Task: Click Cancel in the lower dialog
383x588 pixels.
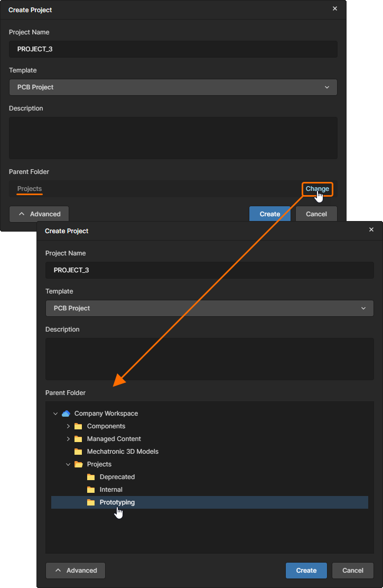Action: point(353,571)
